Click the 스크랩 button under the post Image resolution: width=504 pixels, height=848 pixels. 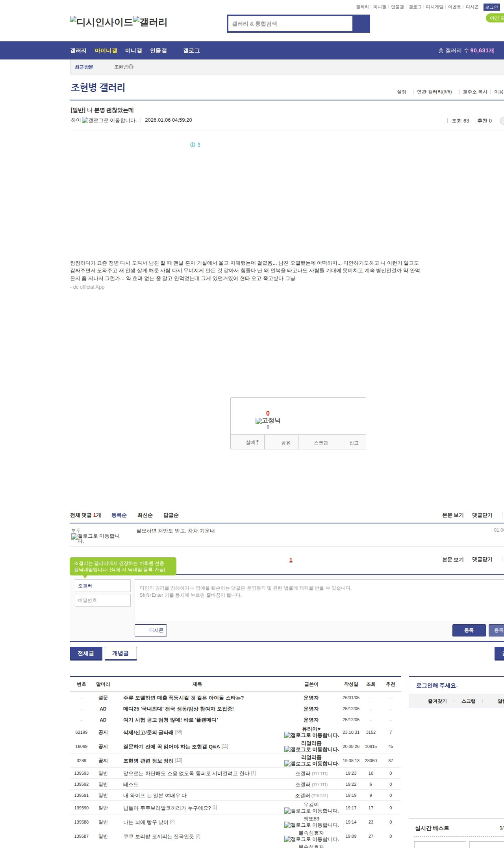click(x=315, y=442)
